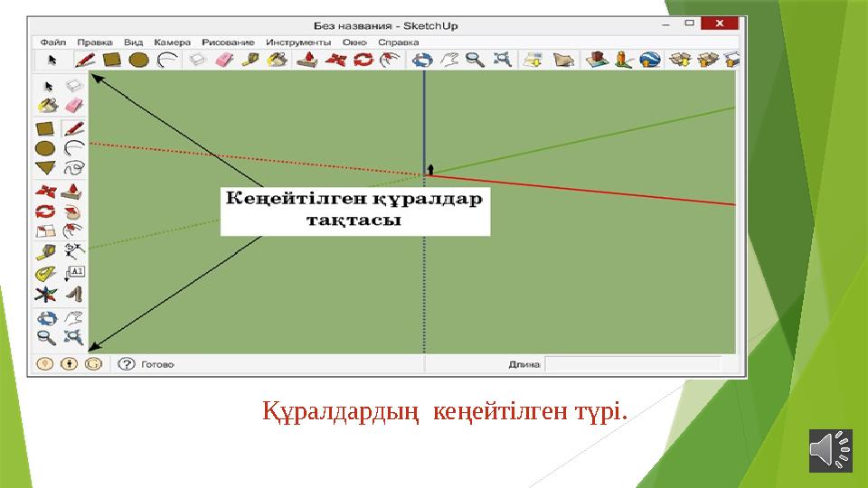Viewport: 868px width, 488px height.
Task: Click the Длина measurement input field
Action: (x=633, y=364)
